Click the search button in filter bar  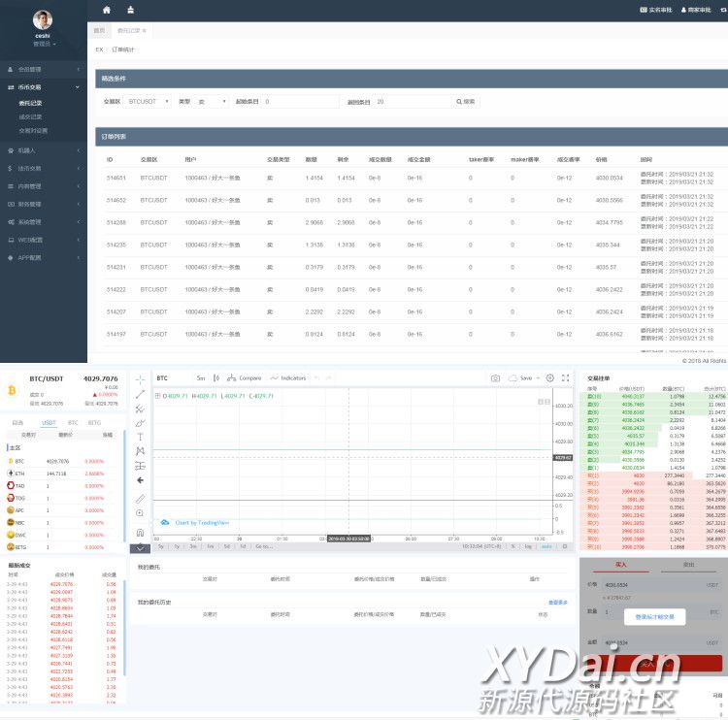[x=466, y=101]
